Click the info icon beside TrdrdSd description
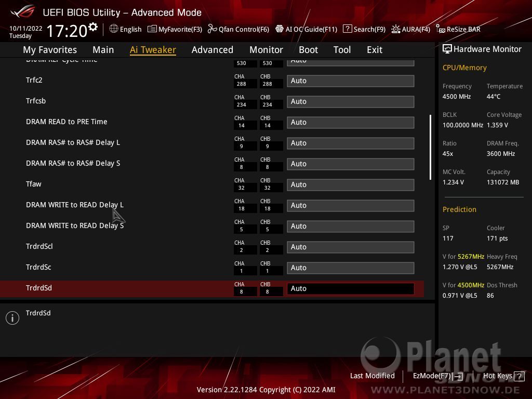 tap(12, 318)
